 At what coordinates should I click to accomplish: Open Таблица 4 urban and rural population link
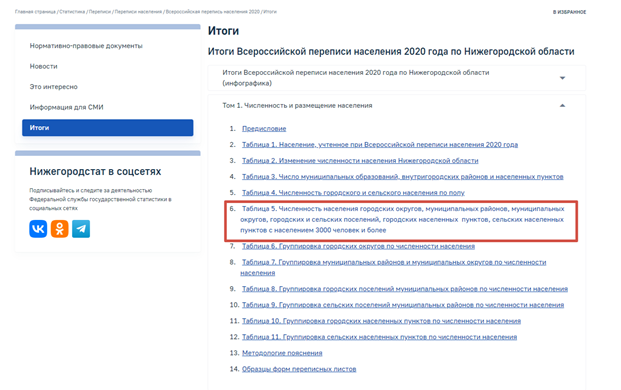click(353, 193)
